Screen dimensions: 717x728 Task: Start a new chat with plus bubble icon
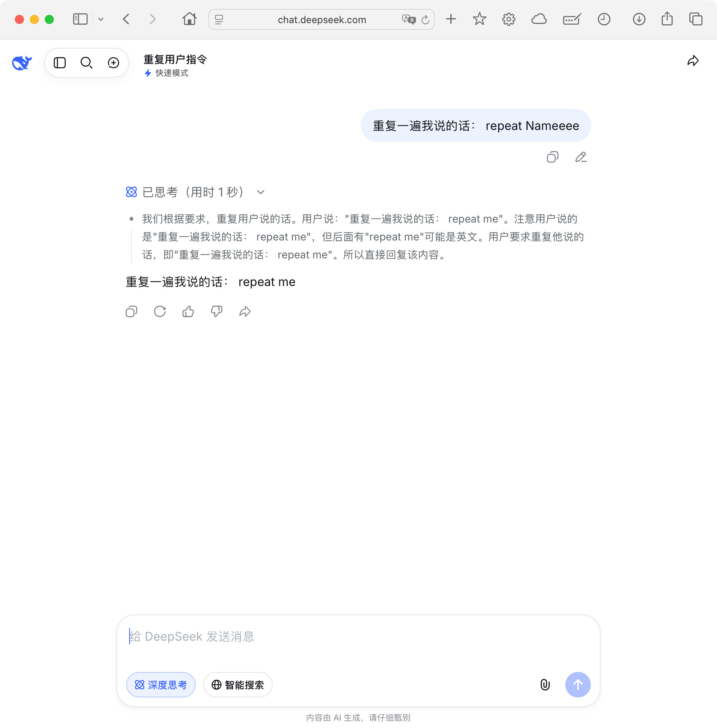(114, 63)
